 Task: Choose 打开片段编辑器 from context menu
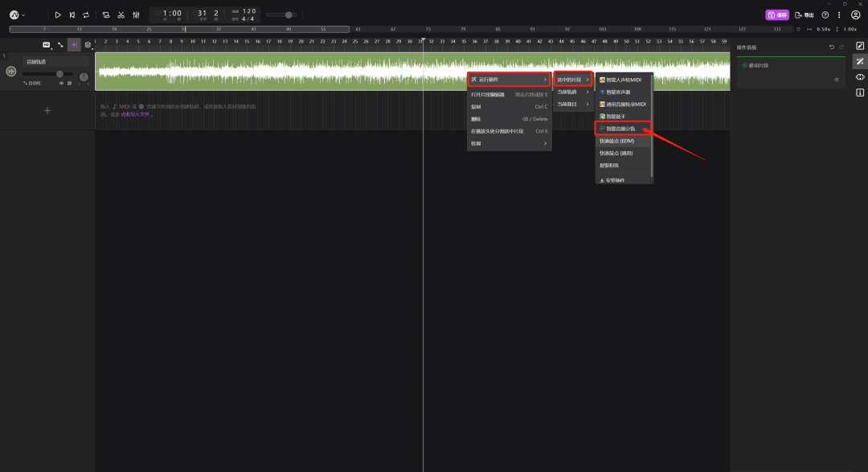(x=510, y=95)
